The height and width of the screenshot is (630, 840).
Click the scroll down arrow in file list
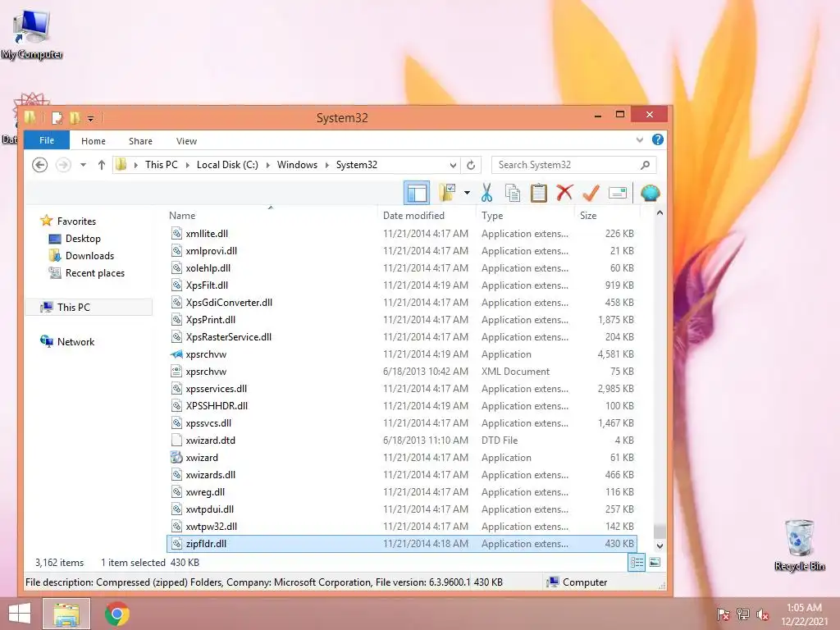[660, 546]
